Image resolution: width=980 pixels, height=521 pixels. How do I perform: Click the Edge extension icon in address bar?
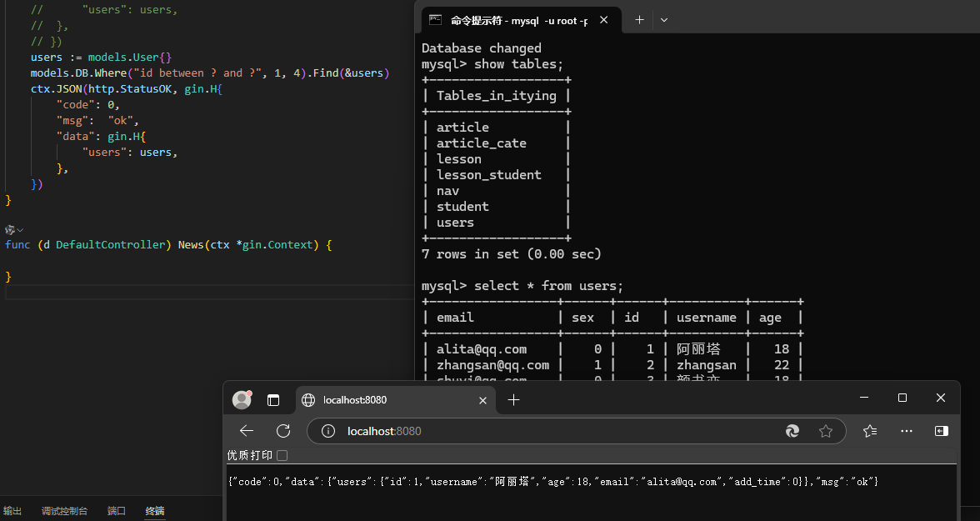tap(792, 431)
